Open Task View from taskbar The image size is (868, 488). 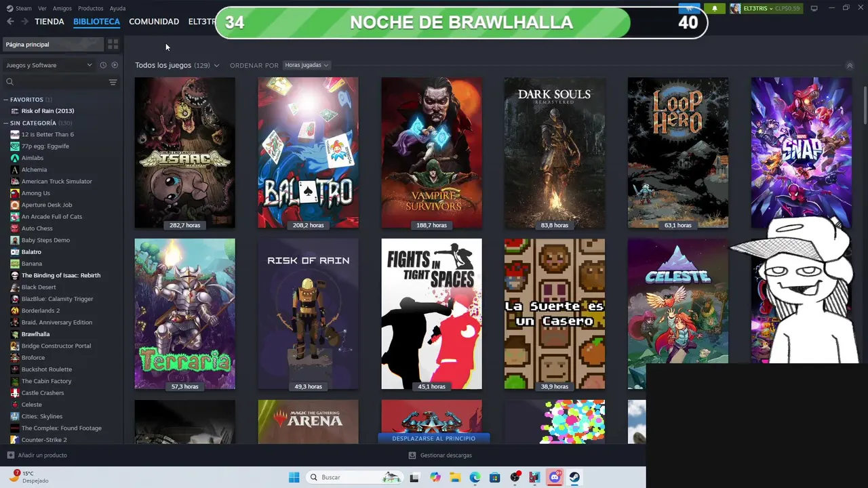pos(414,477)
